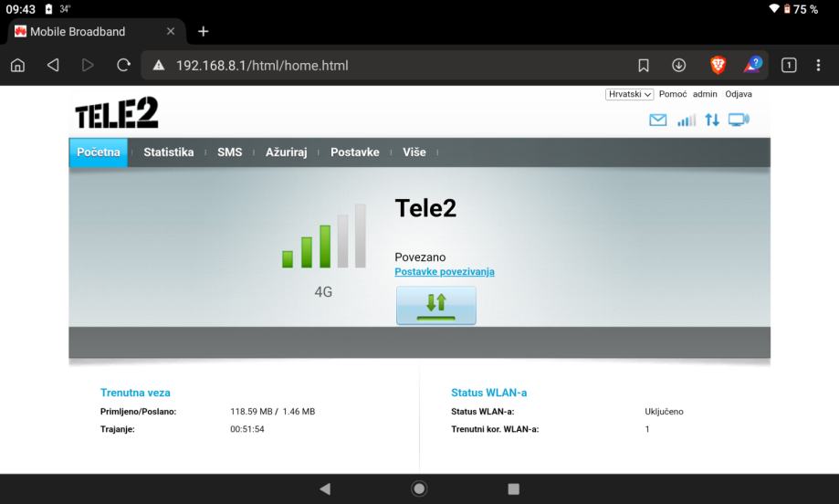The width and height of the screenshot is (839, 504).
Task: Click the WLAN connected devices monitor icon
Action: 739,120
